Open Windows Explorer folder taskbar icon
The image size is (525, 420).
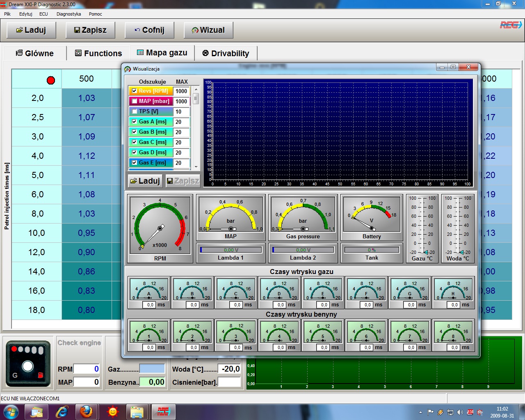click(137, 411)
